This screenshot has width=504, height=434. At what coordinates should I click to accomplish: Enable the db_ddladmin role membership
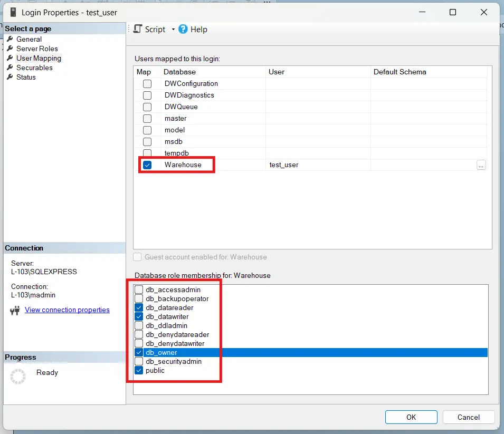pyautogui.click(x=138, y=325)
